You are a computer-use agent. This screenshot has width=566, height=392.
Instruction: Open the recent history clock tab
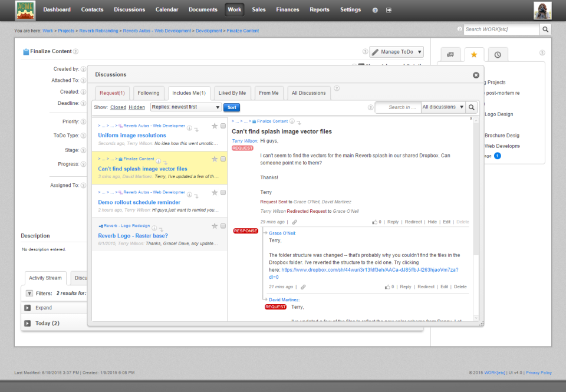pyautogui.click(x=498, y=54)
